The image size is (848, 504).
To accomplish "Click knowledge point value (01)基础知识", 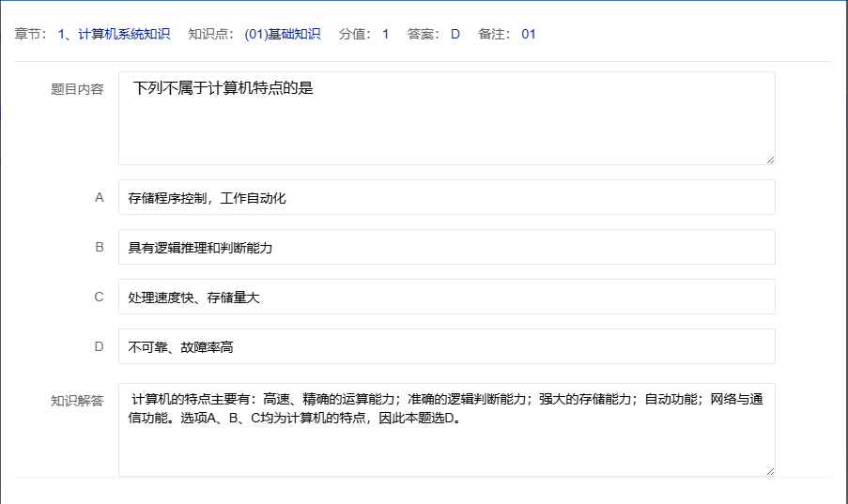I will click(282, 35).
